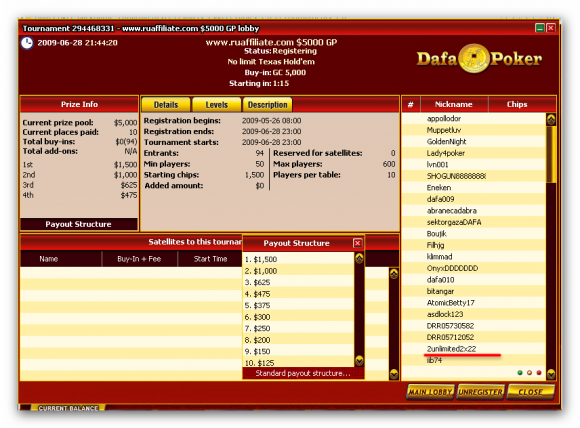580x428 pixels.
Task: Go to Main Lobby
Action: coord(430,392)
